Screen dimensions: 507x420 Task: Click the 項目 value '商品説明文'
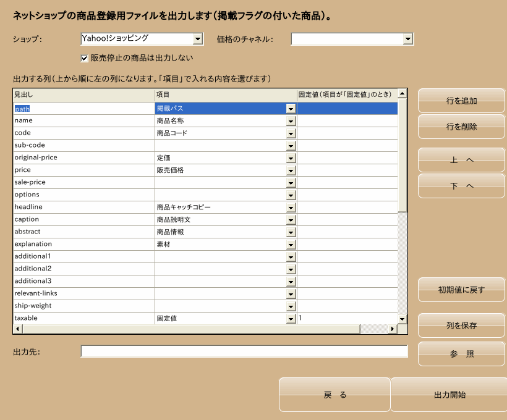[x=174, y=220]
